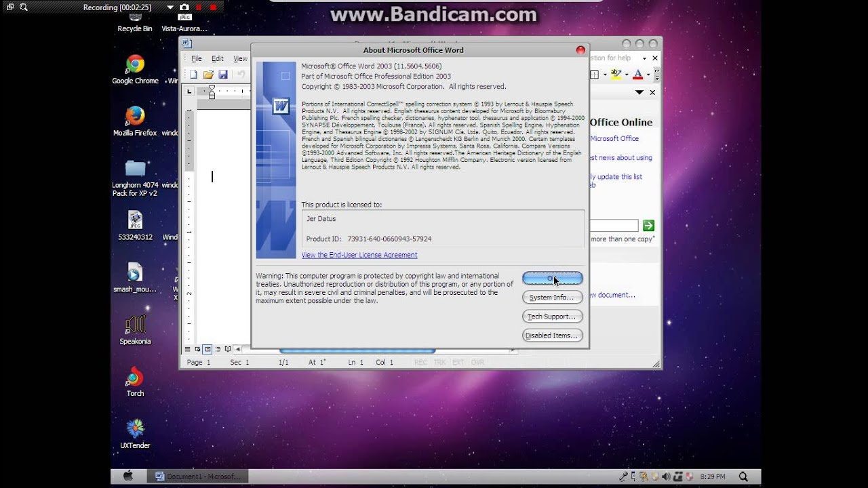Click the Tech Support... button
The height and width of the screenshot is (488, 868).
pos(552,317)
